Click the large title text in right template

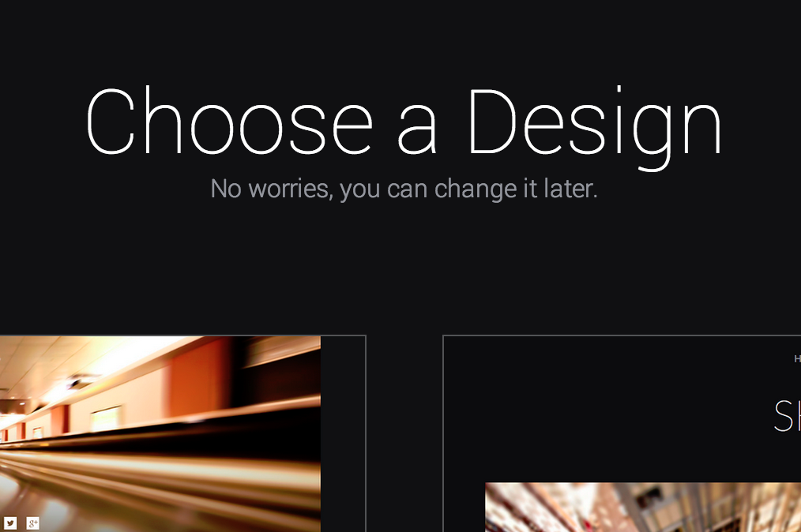click(x=788, y=416)
